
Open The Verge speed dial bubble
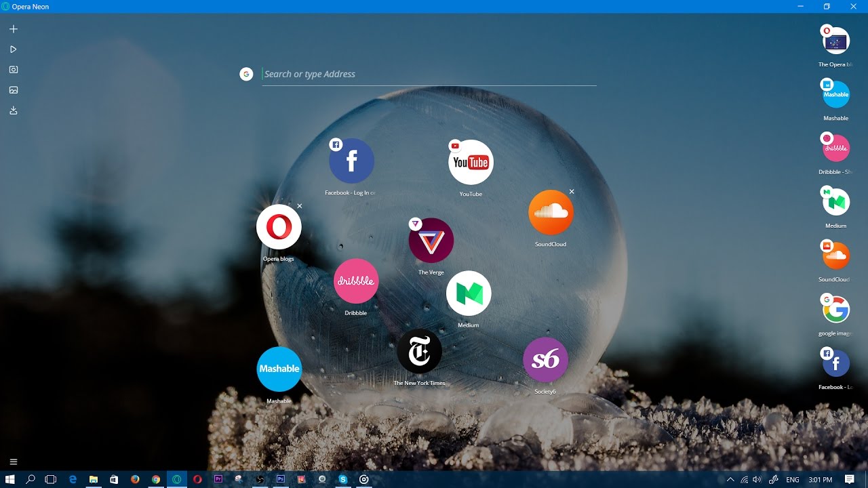(431, 241)
